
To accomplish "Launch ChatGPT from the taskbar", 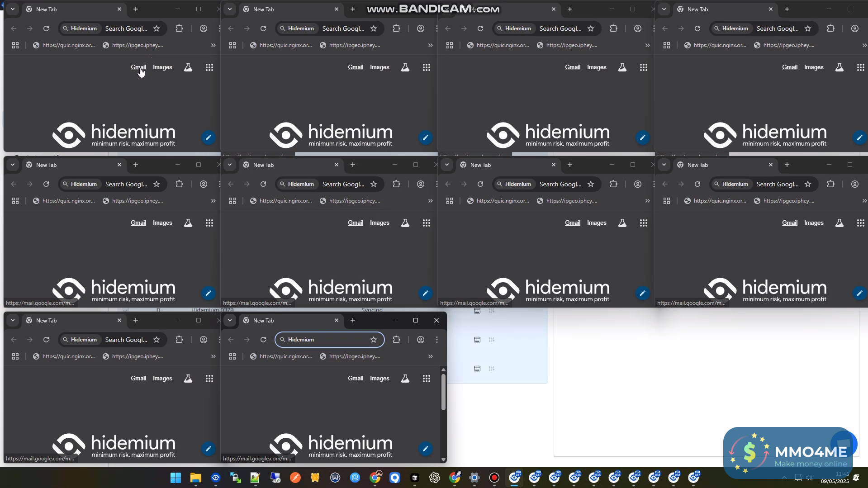I will point(435,478).
